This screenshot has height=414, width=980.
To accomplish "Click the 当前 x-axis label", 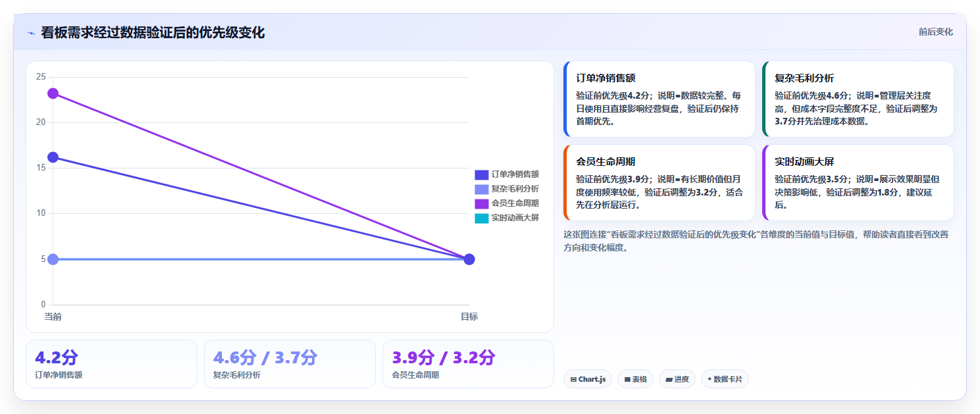I will 53,317.
